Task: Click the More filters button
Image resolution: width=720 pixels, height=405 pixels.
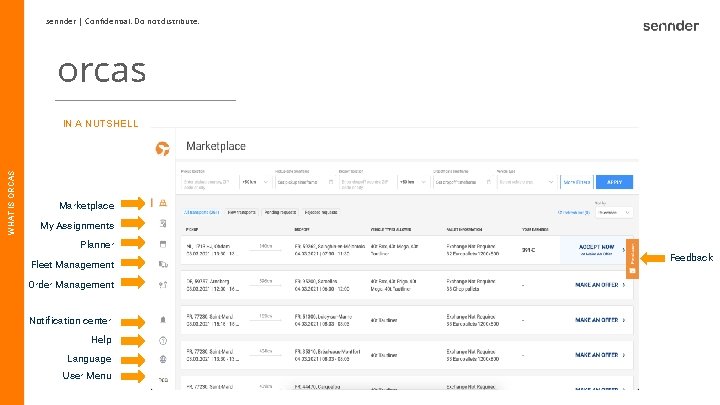Action: click(577, 182)
